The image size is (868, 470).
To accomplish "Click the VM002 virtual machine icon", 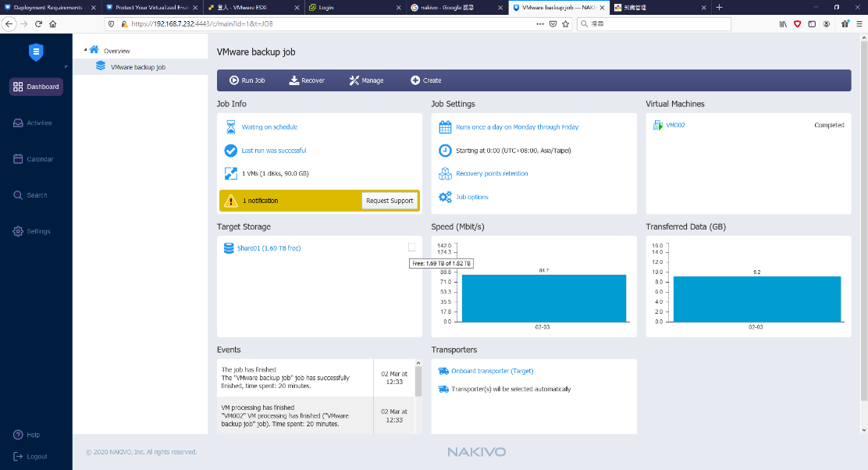I will coord(658,125).
